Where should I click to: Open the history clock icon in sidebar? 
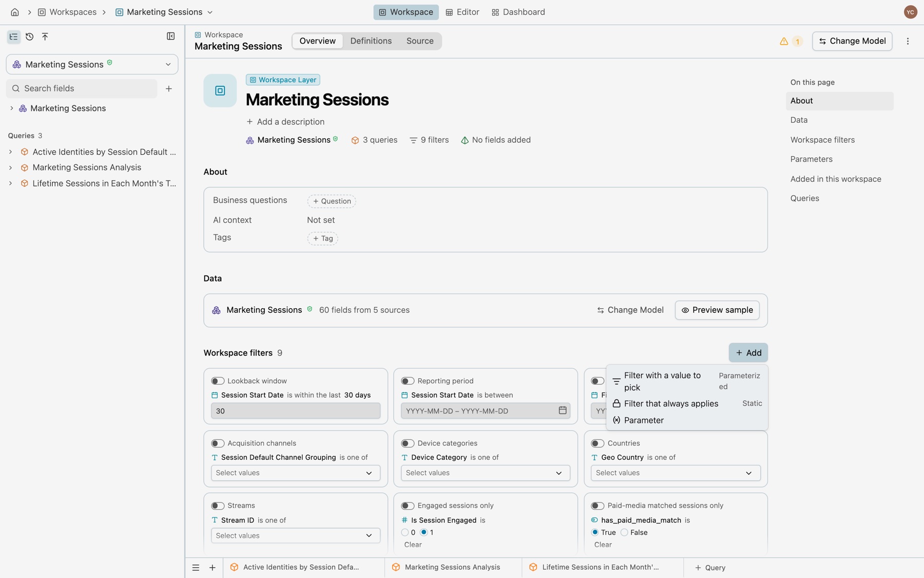coord(29,36)
